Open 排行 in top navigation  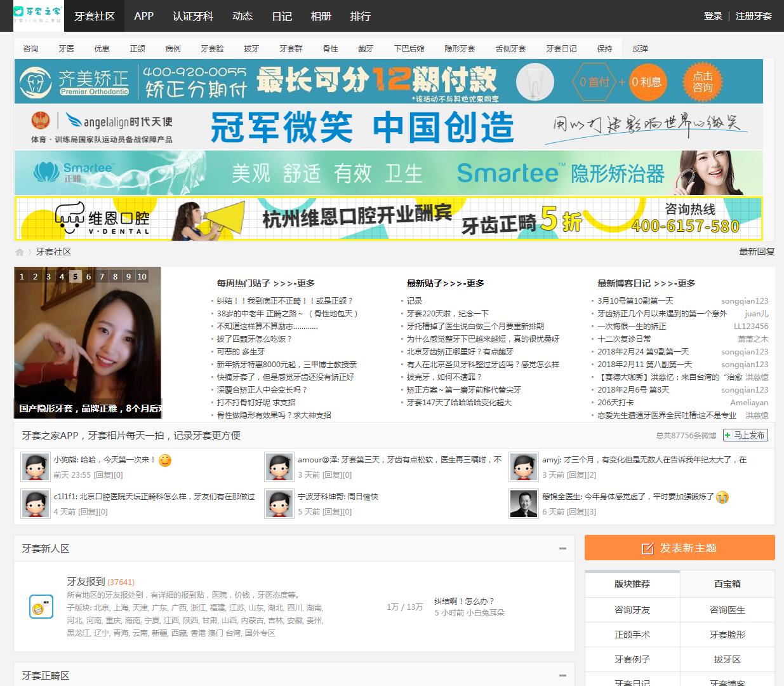(x=361, y=16)
